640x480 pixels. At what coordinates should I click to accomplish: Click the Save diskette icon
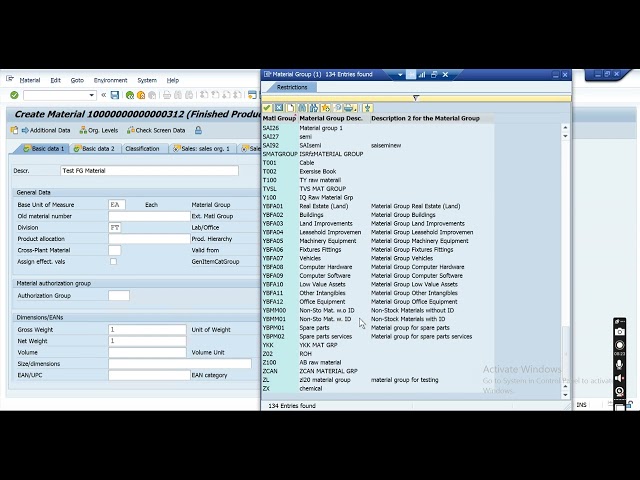[x=115, y=95]
